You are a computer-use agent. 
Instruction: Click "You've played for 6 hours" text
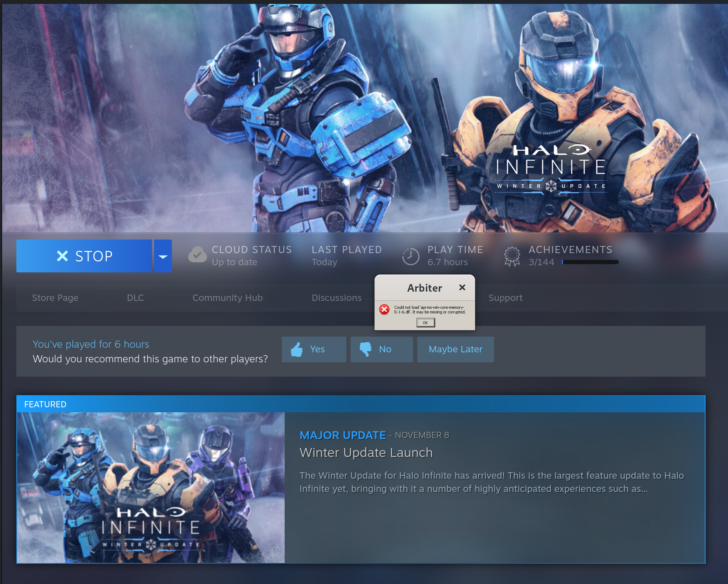tap(91, 344)
